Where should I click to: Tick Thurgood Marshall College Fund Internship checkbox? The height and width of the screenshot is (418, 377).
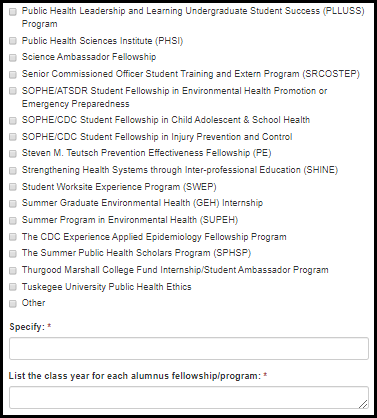coord(13,270)
